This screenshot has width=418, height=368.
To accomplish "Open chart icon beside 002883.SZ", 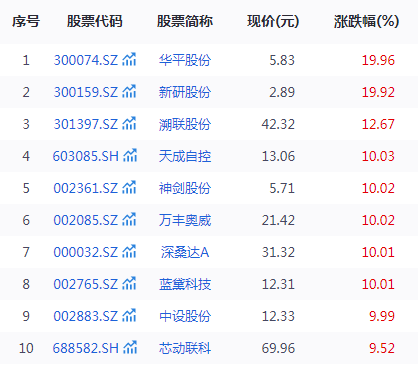I will [x=129, y=316].
